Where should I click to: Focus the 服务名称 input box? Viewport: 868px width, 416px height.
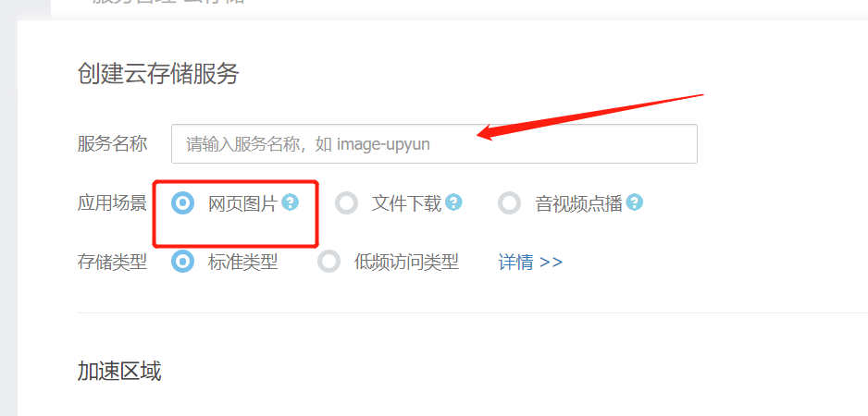pyautogui.click(x=434, y=144)
